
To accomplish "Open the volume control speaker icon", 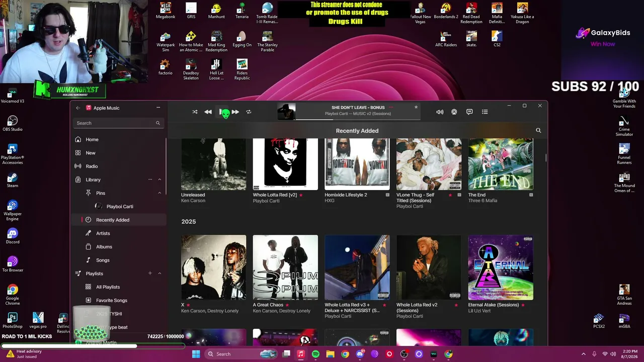I will pos(440,112).
